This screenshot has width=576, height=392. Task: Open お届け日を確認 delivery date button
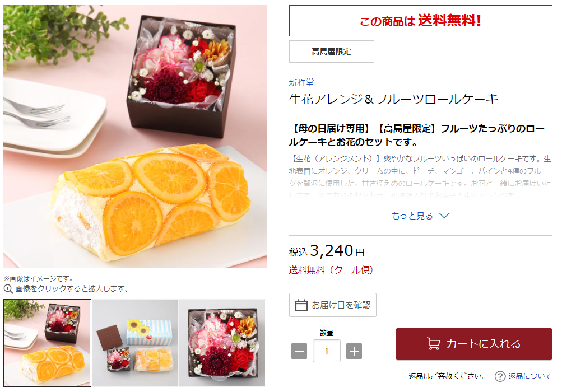[x=333, y=305]
